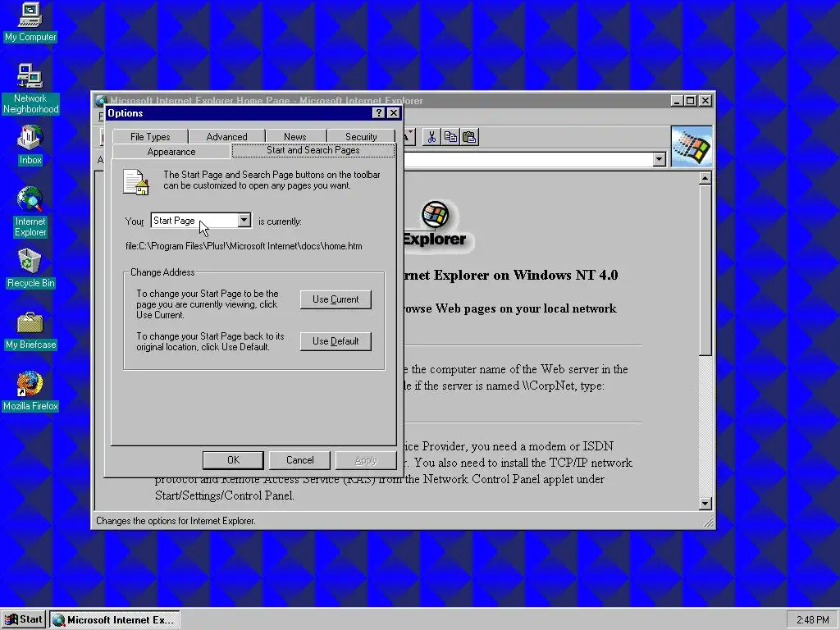The image size is (840, 630).
Task: Click the Cut scissors toolbar icon
Action: pos(431,137)
